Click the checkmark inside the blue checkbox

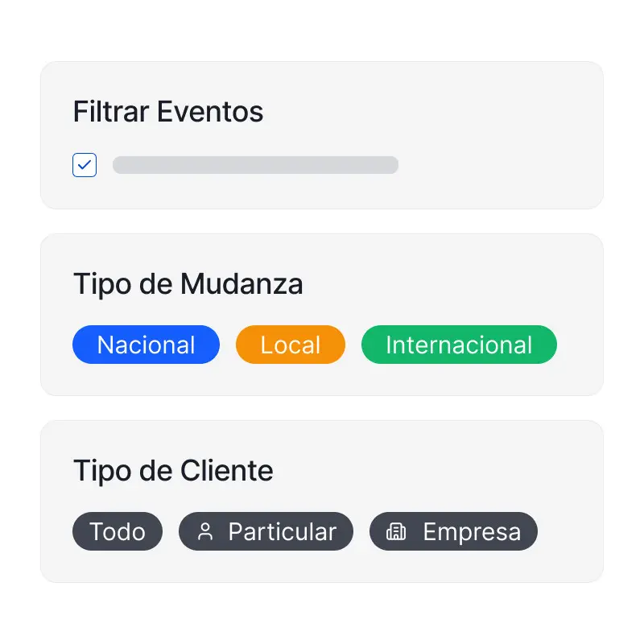point(85,164)
